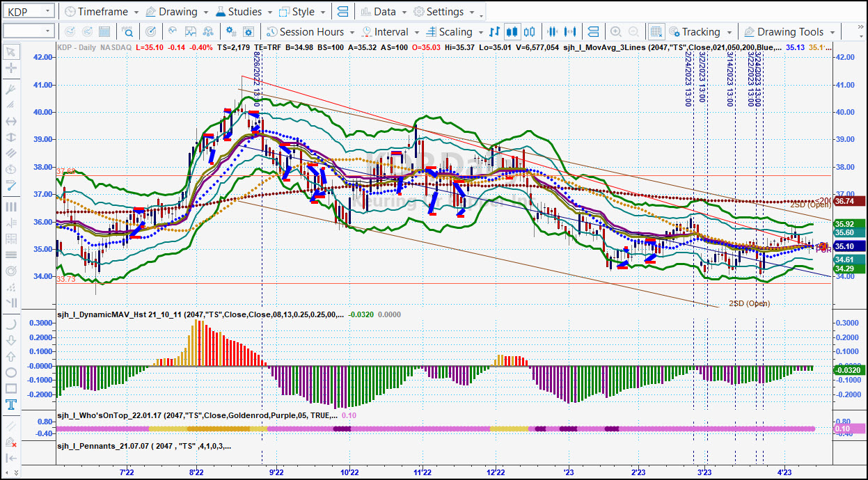Image resolution: width=868 pixels, height=480 pixels.
Task: Expand the Studies dropdown arrow
Action: point(269,12)
